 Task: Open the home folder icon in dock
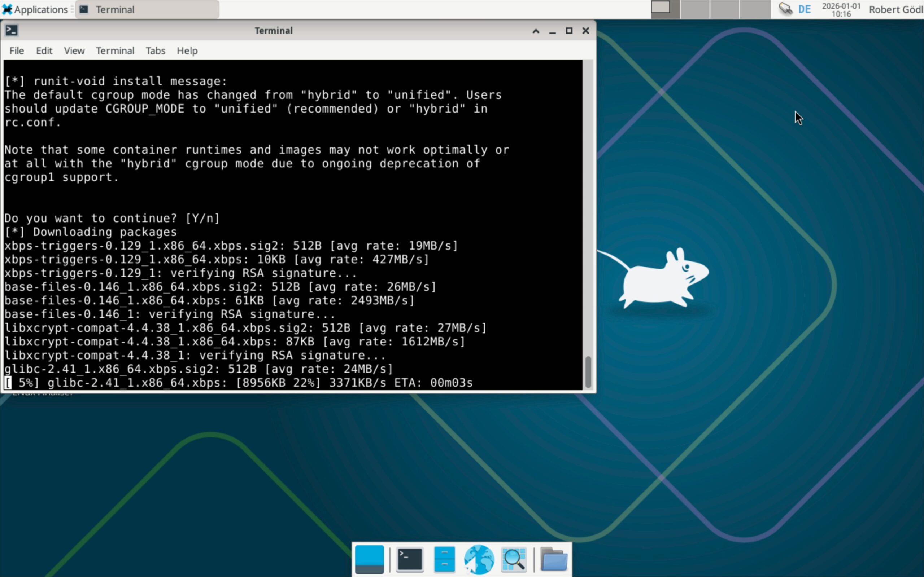tap(554, 559)
